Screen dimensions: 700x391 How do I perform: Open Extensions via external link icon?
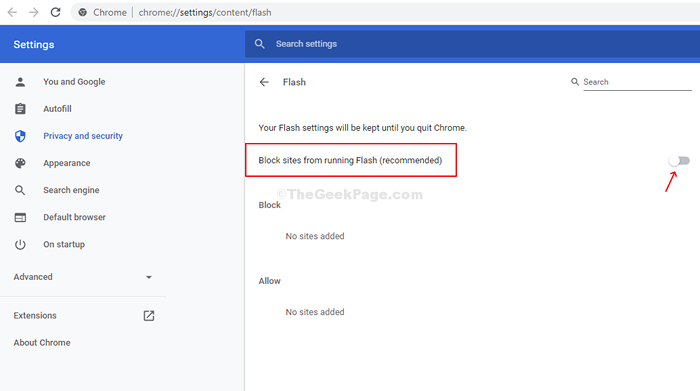tap(149, 316)
